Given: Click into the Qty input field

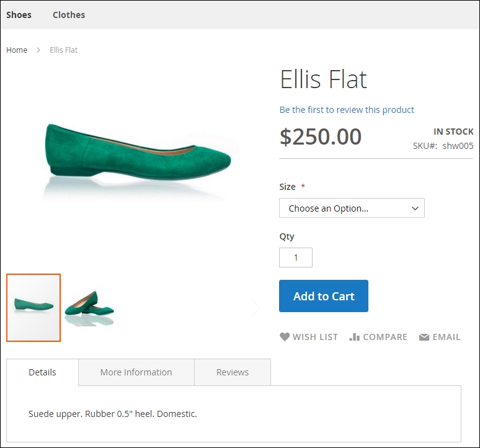Looking at the screenshot, I should click(x=296, y=258).
